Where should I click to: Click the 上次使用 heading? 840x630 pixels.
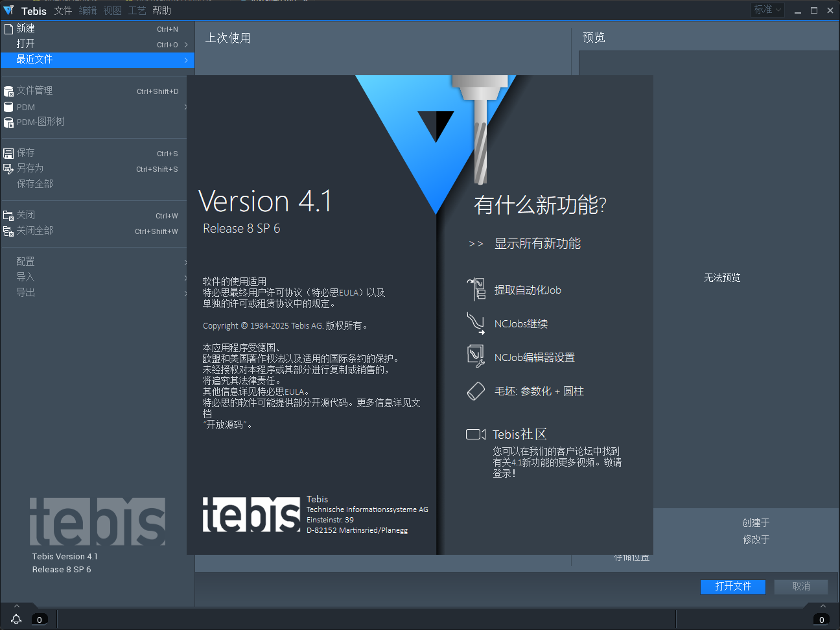pos(227,38)
